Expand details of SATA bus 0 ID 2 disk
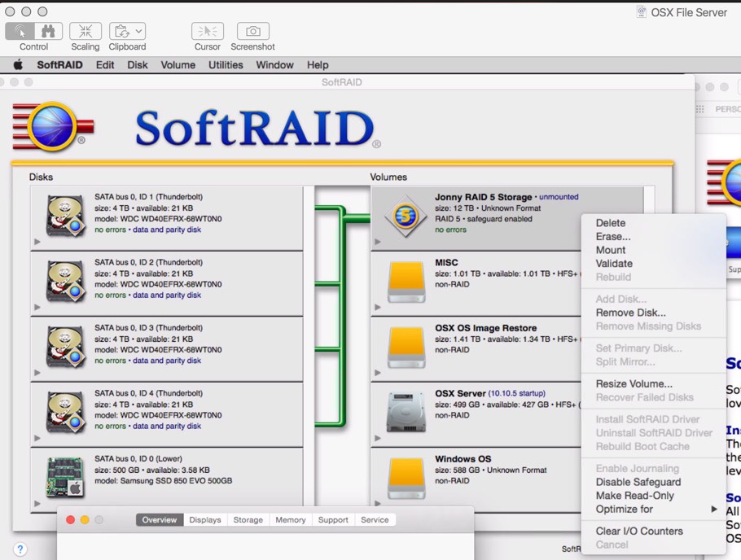 click(x=37, y=307)
